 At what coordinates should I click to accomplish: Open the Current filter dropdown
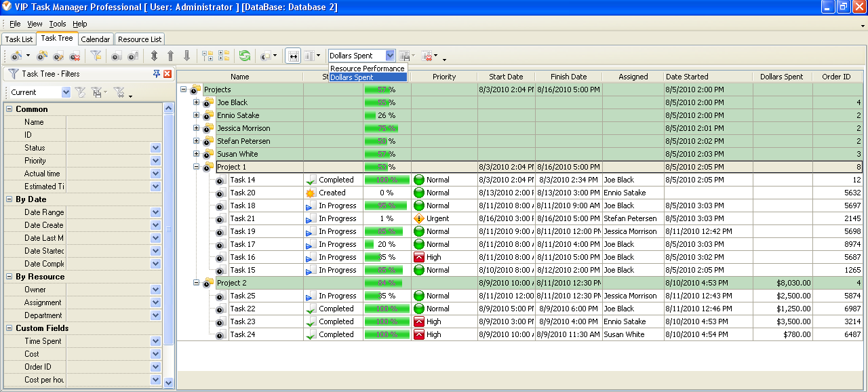[66, 92]
